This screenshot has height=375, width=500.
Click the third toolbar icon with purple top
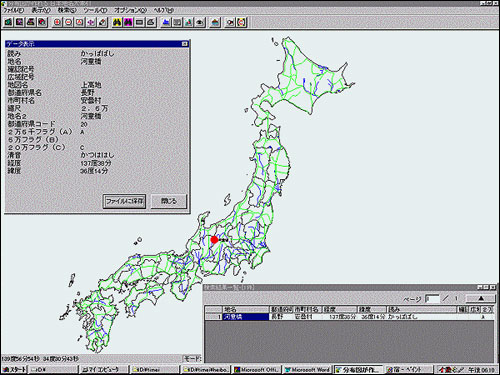point(31,22)
